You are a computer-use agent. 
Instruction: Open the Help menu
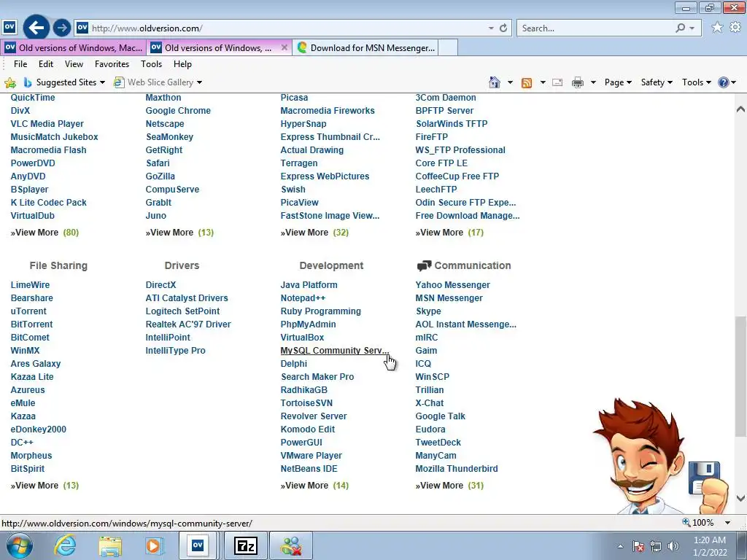(182, 64)
